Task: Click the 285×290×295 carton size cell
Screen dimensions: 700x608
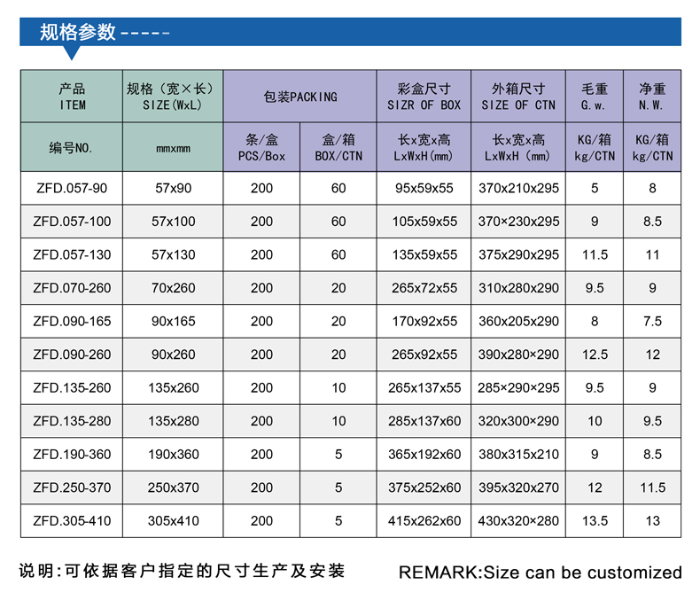Action: [x=518, y=388]
